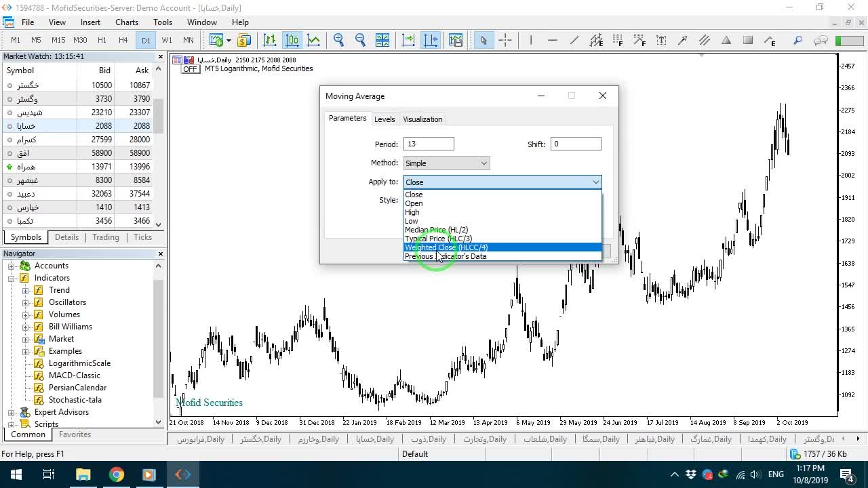Open the Levels tab in Moving Average
Screen dimensions: 868x488
coord(384,119)
